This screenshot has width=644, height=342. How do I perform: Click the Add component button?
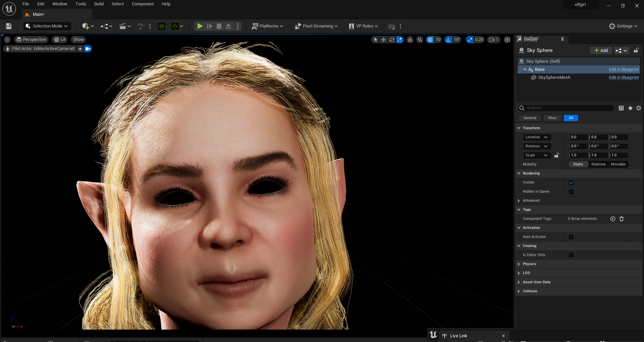tap(601, 50)
